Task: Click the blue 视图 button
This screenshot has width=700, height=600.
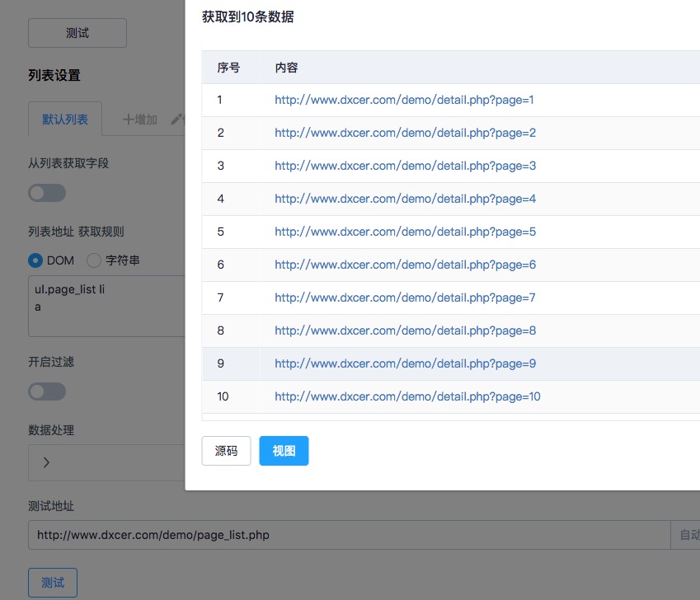Action: click(284, 451)
